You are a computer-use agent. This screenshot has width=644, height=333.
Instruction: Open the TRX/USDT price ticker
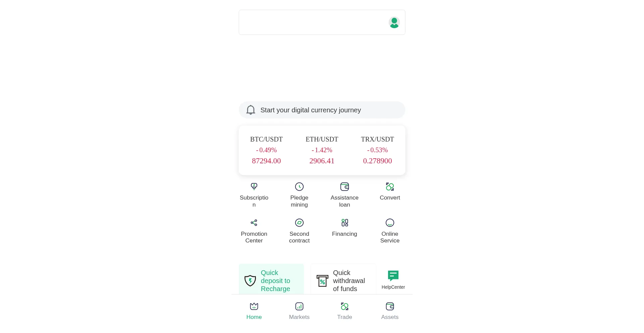point(377,150)
